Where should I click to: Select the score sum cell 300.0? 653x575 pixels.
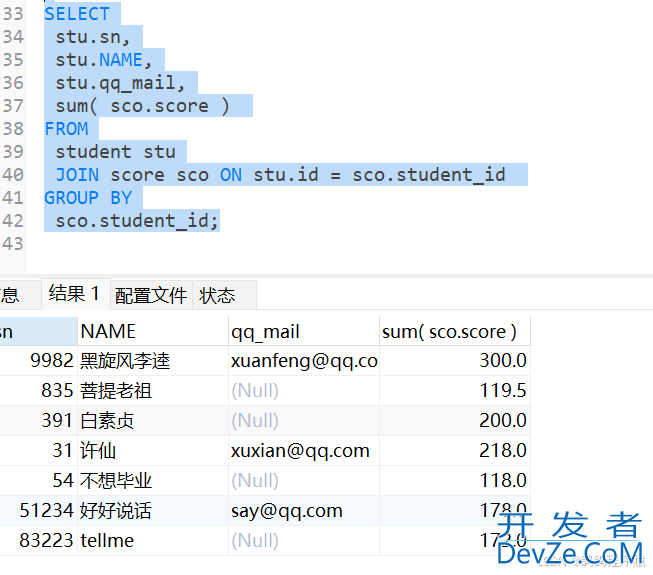[x=455, y=361]
